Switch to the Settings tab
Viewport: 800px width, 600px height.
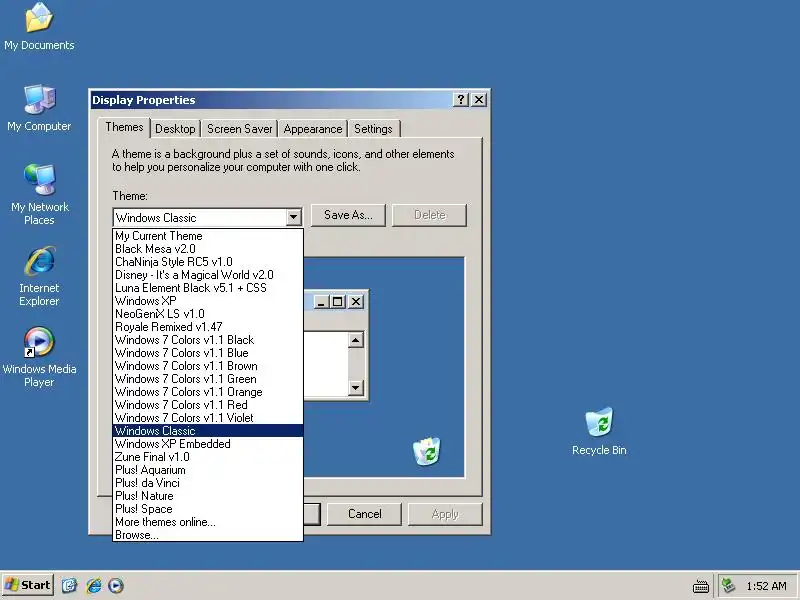(373, 129)
